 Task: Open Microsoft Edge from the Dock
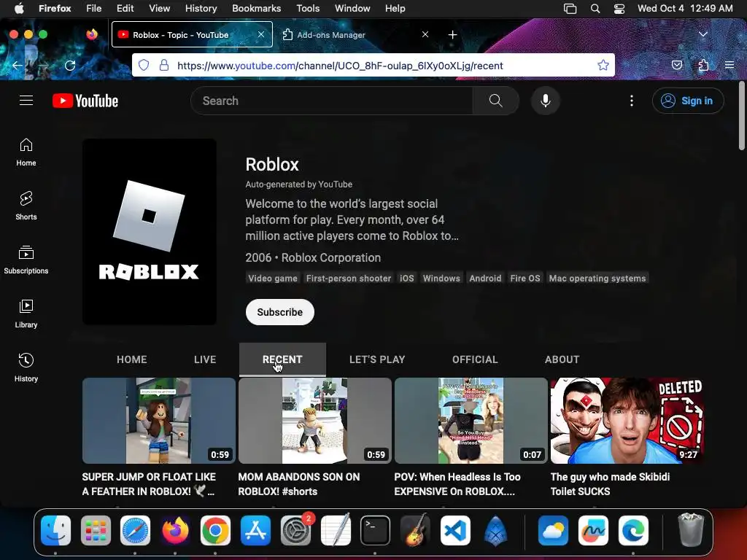tap(634, 530)
